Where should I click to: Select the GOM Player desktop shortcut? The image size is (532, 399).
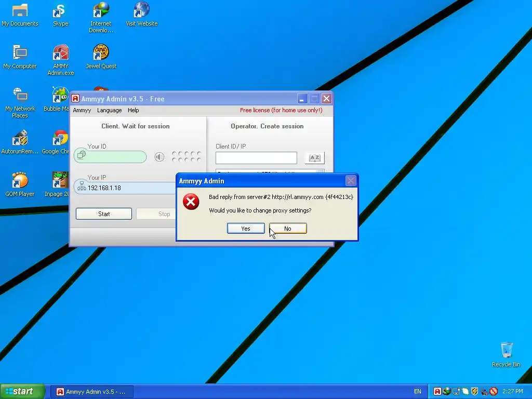20,184
